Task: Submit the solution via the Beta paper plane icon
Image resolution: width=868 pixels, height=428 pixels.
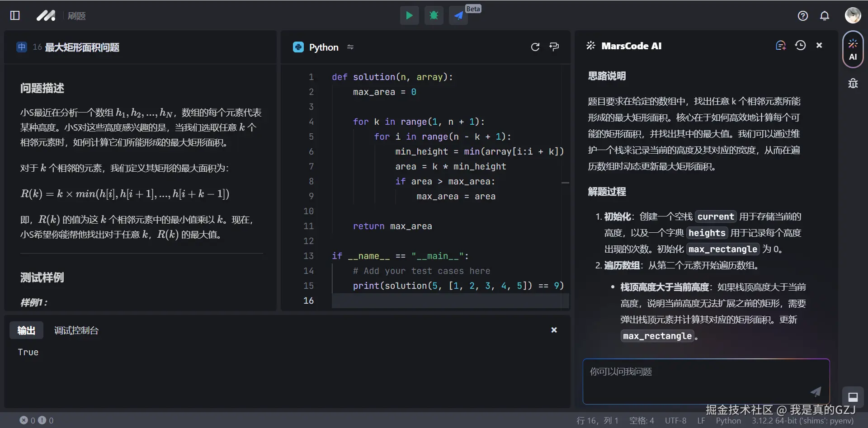Action: pos(458,15)
